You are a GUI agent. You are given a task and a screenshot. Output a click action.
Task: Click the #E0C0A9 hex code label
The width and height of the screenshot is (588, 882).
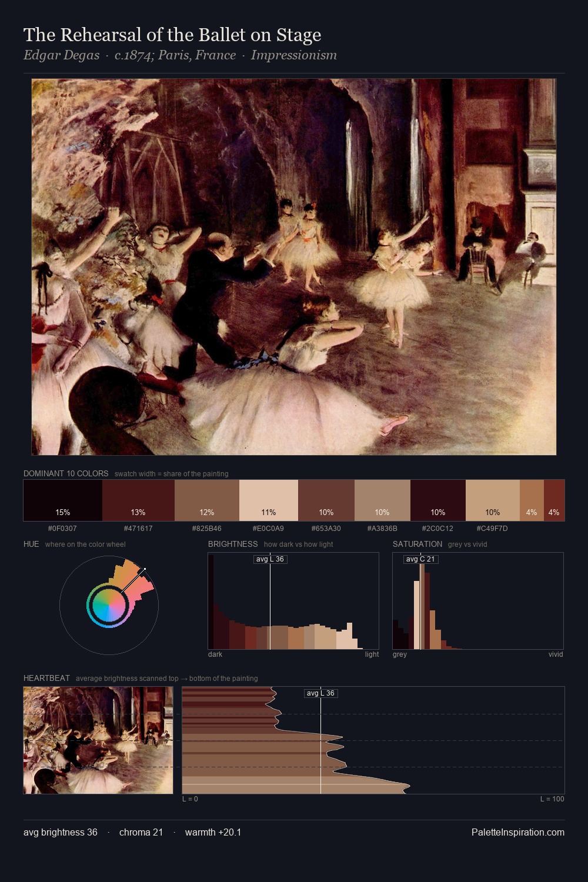pos(269,528)
